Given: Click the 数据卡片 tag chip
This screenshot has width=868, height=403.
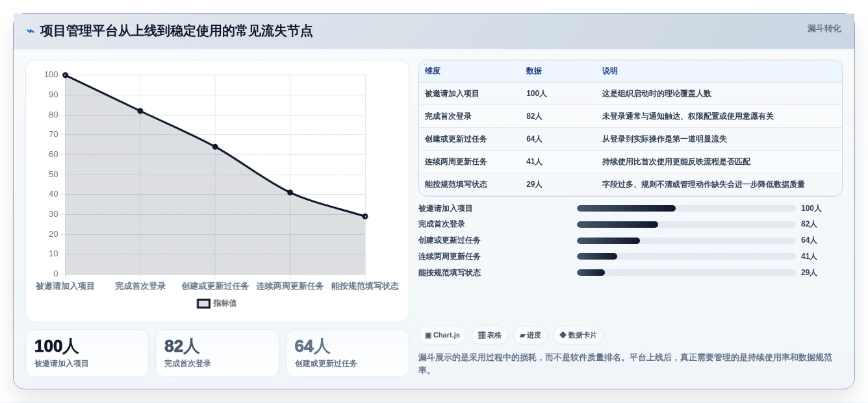Looking at the screenshot, I should click(x=578, y=335).
